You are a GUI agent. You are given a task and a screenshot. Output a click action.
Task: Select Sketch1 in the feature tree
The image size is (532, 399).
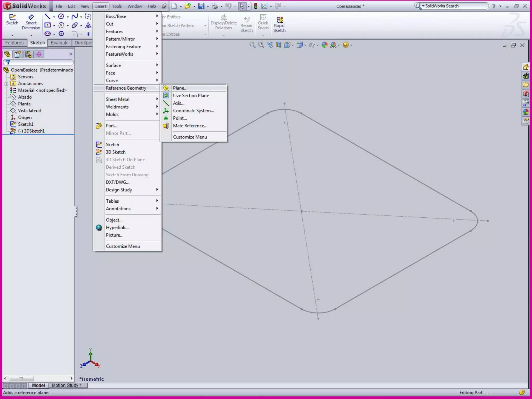(x=25, y=124)
